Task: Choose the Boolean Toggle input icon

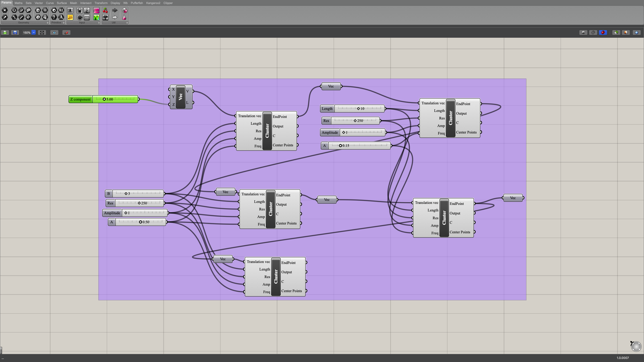Action: [x=80, y=10]
